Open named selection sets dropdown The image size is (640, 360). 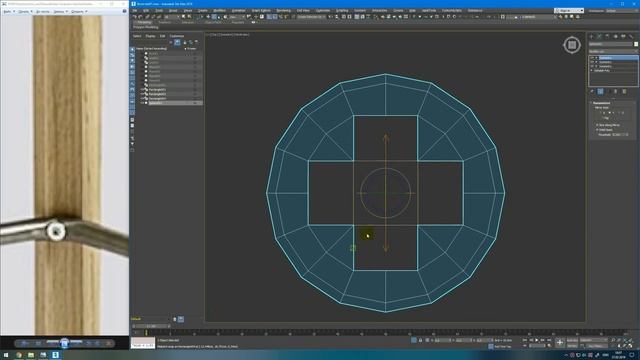pos(311,17)
